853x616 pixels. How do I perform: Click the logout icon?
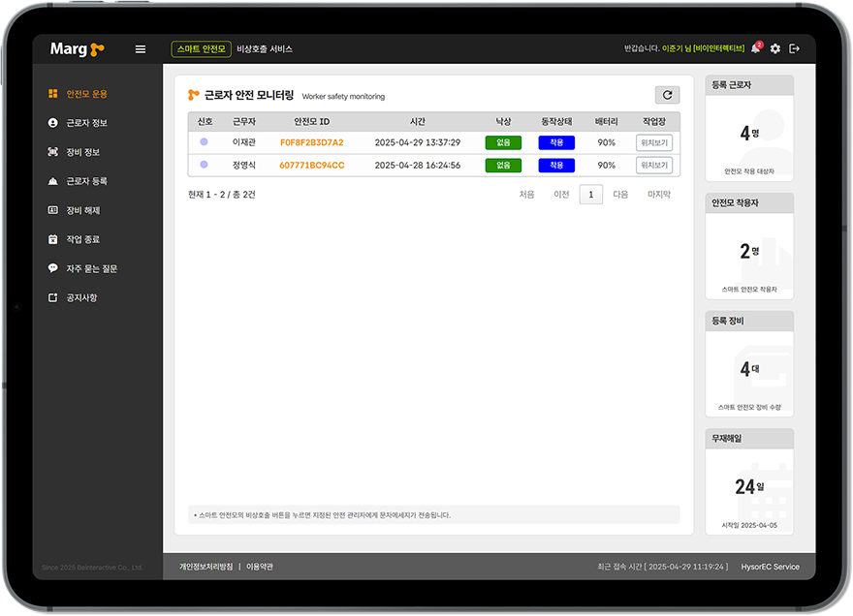pyautogui.click(x=795, y=48)
